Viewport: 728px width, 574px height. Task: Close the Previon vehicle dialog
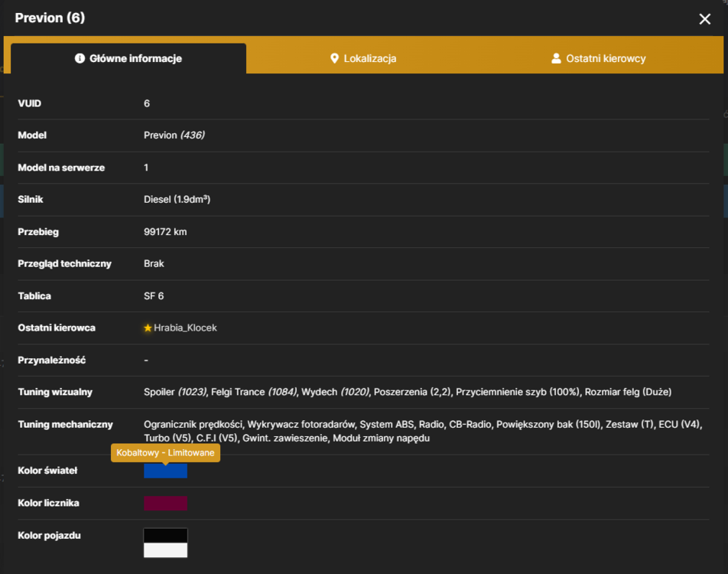705,18
